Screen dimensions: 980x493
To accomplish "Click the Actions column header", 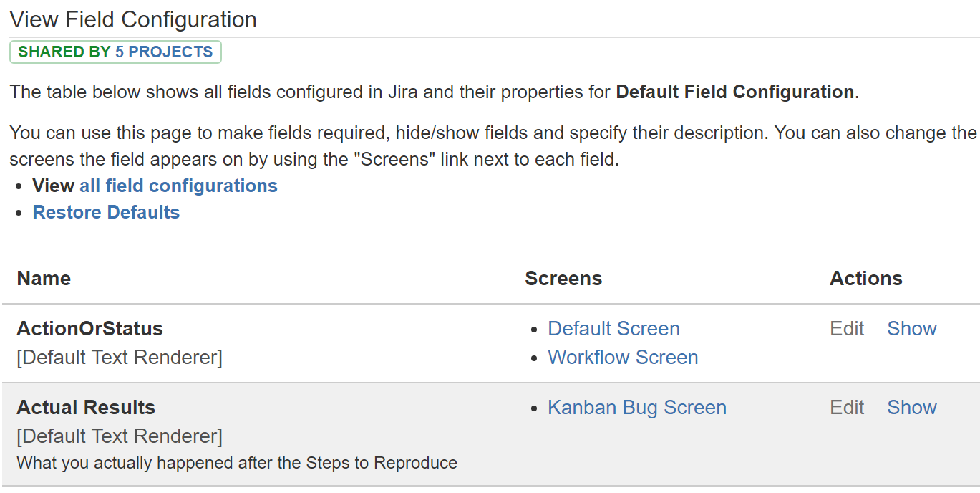I will 866,279.
